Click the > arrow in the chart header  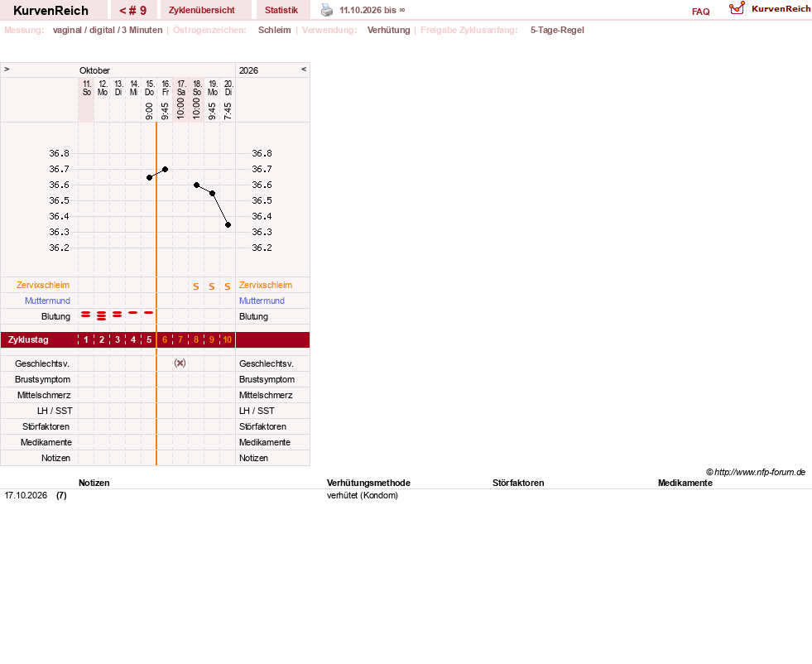coord(7,69)
